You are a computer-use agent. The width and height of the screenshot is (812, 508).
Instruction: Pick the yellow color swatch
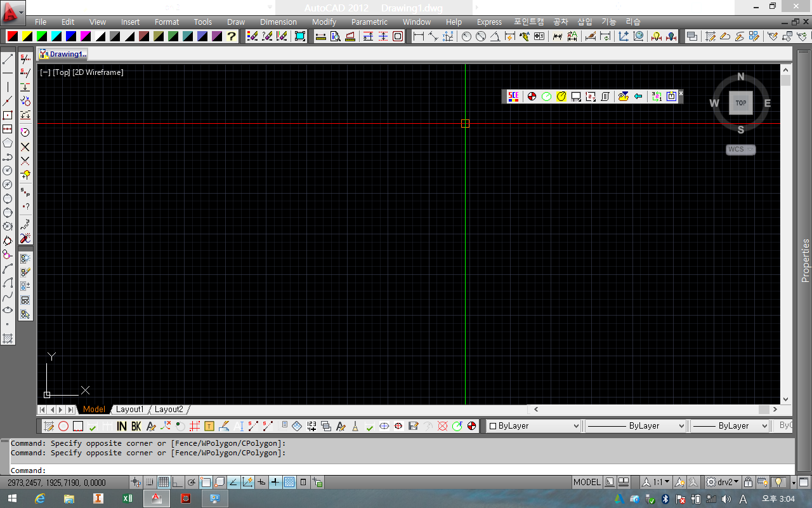[x=27, y=36]
